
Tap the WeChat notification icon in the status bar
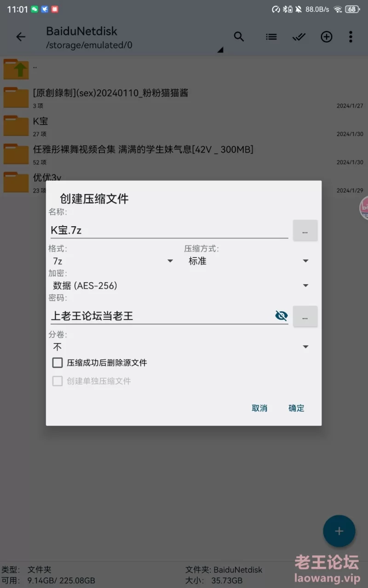pos(34,9)
